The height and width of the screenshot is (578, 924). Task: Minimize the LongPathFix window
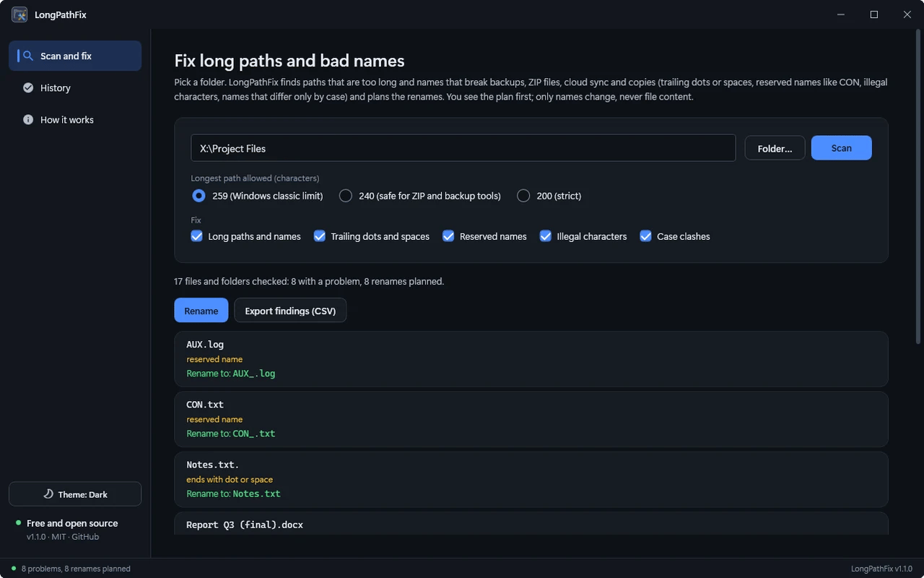click(x=841, y=14)
